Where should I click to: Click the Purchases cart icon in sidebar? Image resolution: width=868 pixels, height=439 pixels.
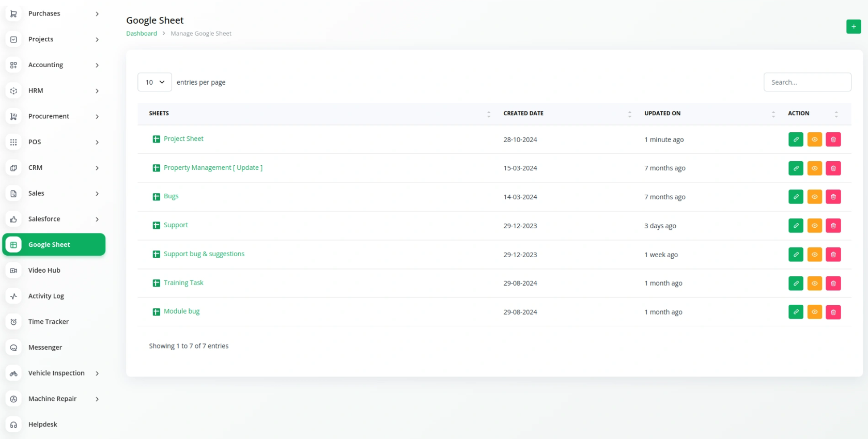[13, 14]
